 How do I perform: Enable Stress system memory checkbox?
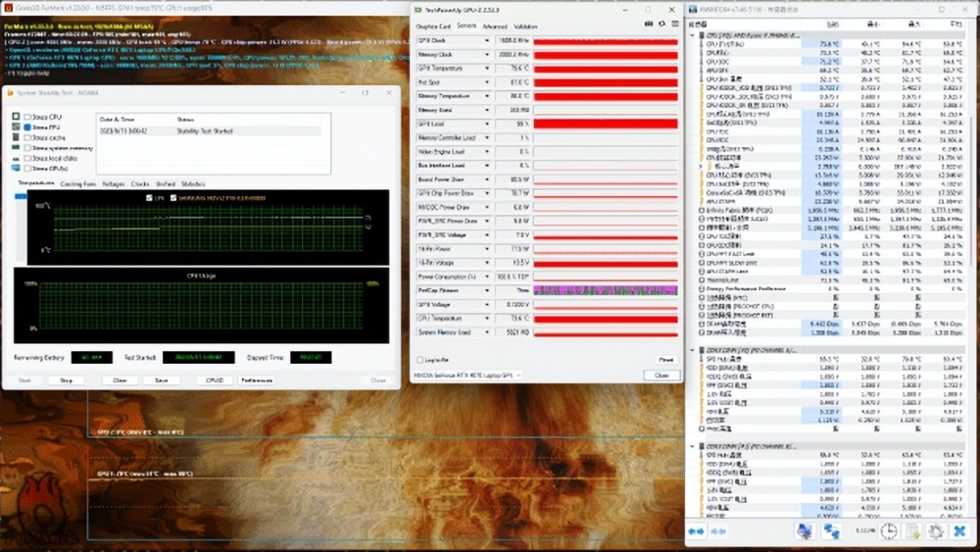(27, 148)
